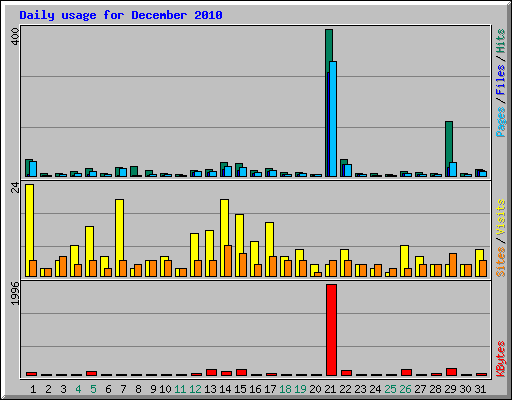512x400 pixels.
Task: Click the Hits legend label
Action: click(x=500, y=41)
